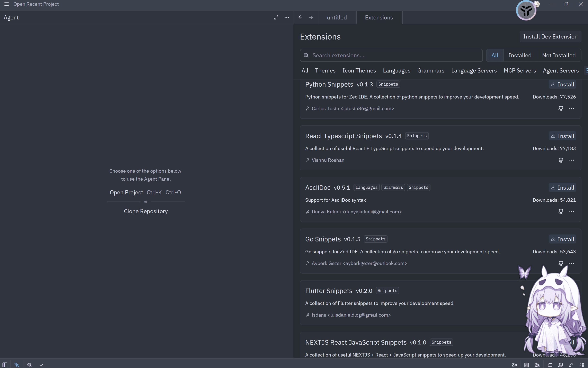Click author Carlos Tosta text
The width and height of the screenshot is (588, 368).
click(353, 109)
